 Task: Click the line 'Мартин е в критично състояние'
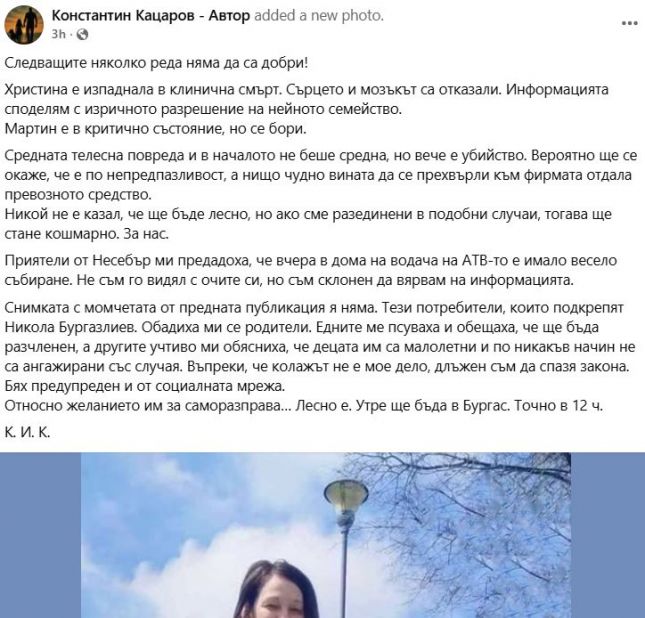click(155, 129)
